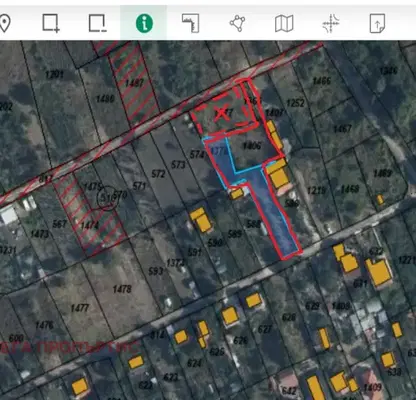The image size is (416, 400).
Task: Click the red X marker on the map
Action: click(x=222, y=113)
